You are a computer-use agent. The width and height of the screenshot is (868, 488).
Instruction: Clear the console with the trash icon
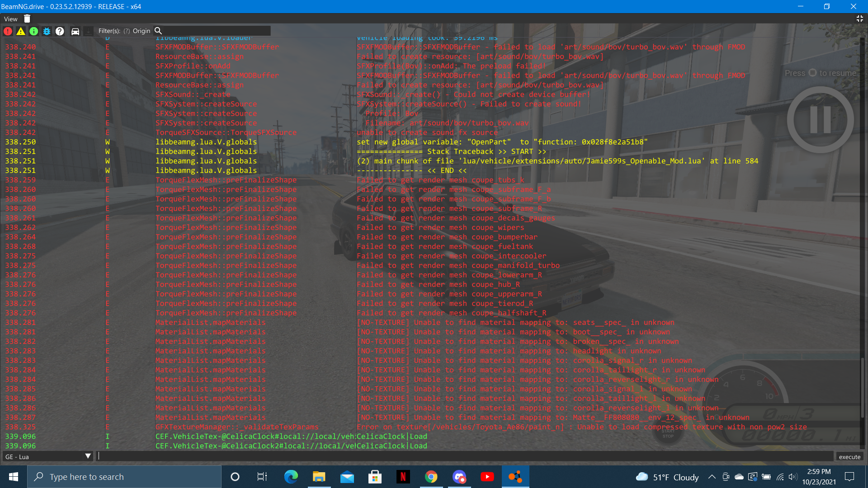pyautogui.click(x=27, y=19)
